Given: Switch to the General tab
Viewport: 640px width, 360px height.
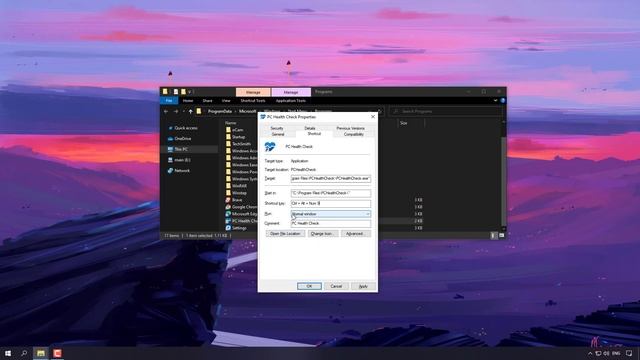Looking at the screenshot, I should coord(278,134).
